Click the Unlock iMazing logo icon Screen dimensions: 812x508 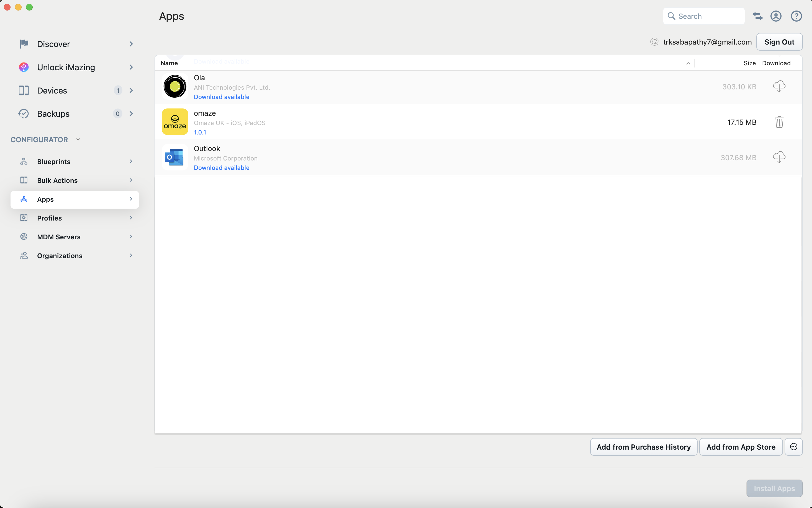pos(24,67)
